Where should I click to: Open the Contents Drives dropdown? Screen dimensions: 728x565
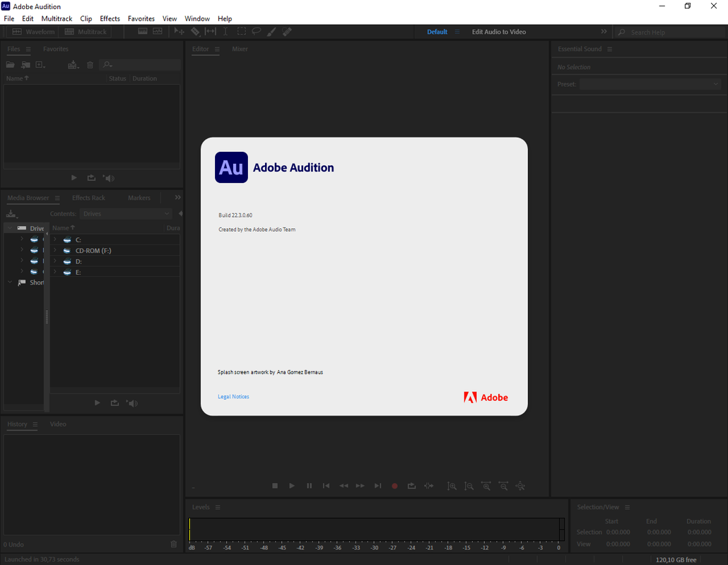[x=126, y=214]
